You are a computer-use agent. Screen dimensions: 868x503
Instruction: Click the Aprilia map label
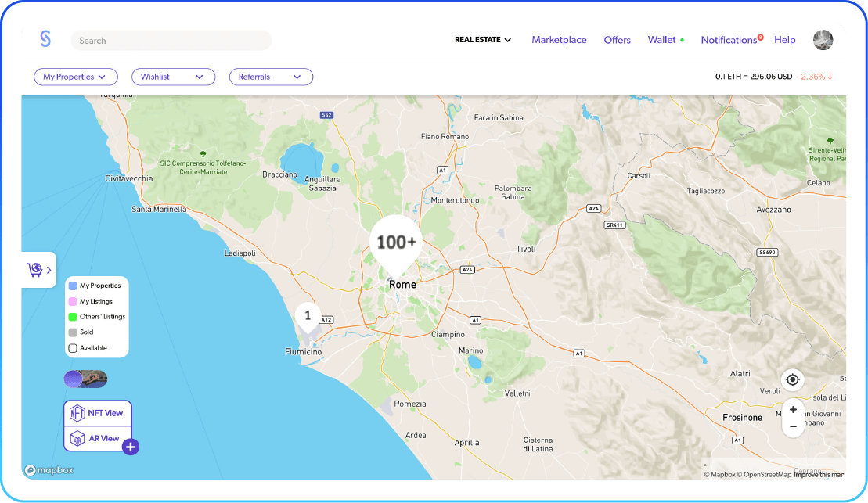[x=466, y=443]
